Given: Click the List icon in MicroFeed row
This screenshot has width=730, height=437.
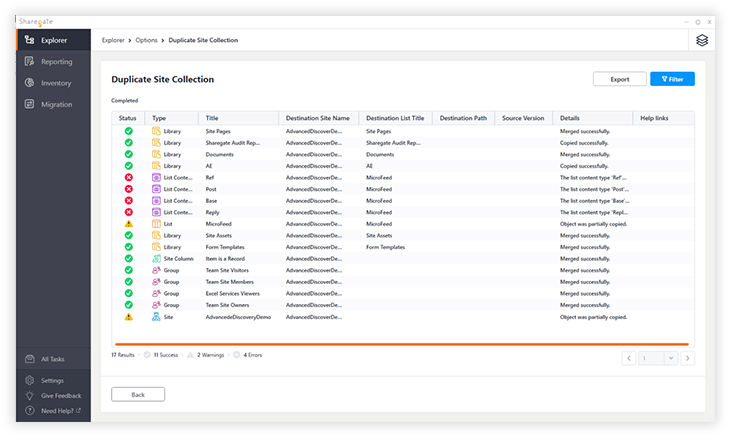Looking at the screenshot, I should 156,224.
